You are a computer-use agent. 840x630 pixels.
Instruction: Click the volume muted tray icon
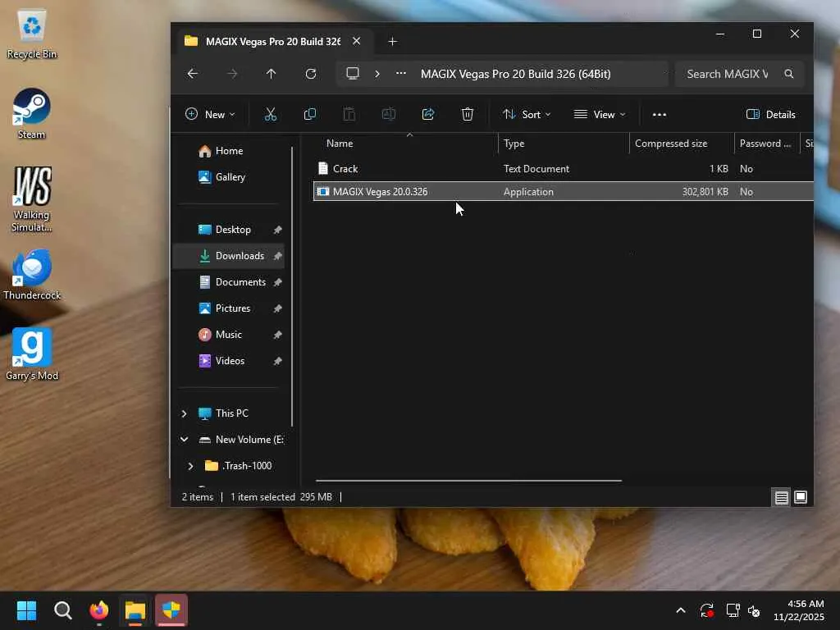[x=754, y=610]
